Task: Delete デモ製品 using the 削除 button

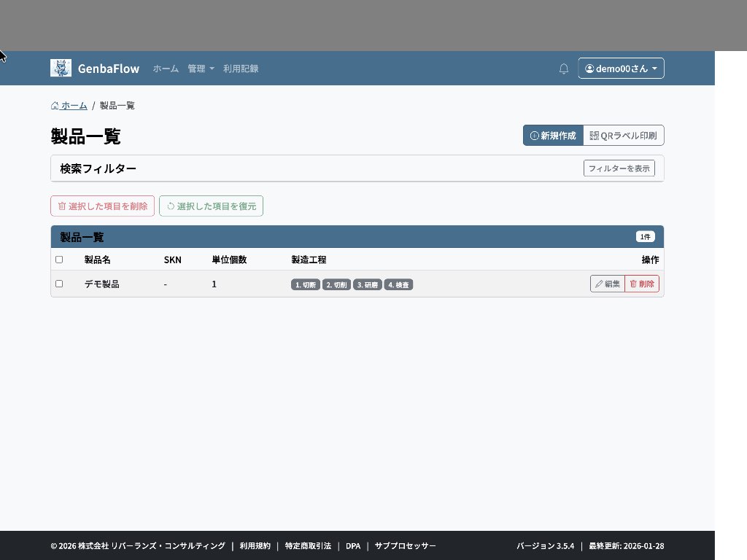Action: point(642,284)
